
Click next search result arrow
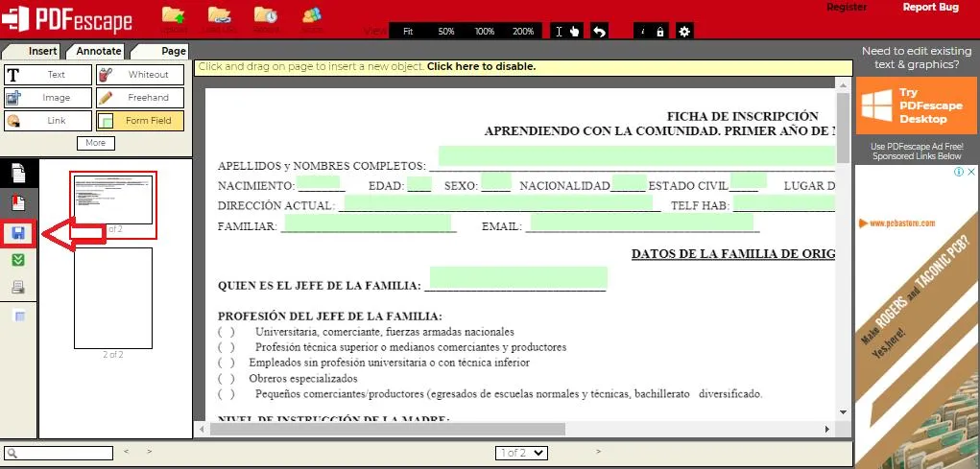point(150,451)
